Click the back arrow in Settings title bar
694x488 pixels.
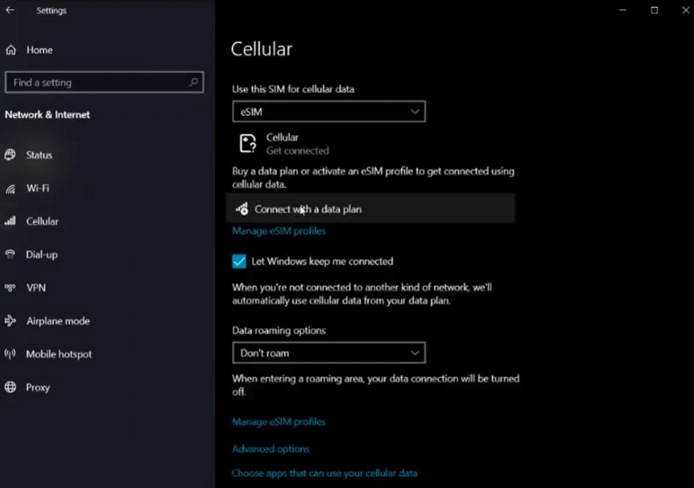coord(10,10)
